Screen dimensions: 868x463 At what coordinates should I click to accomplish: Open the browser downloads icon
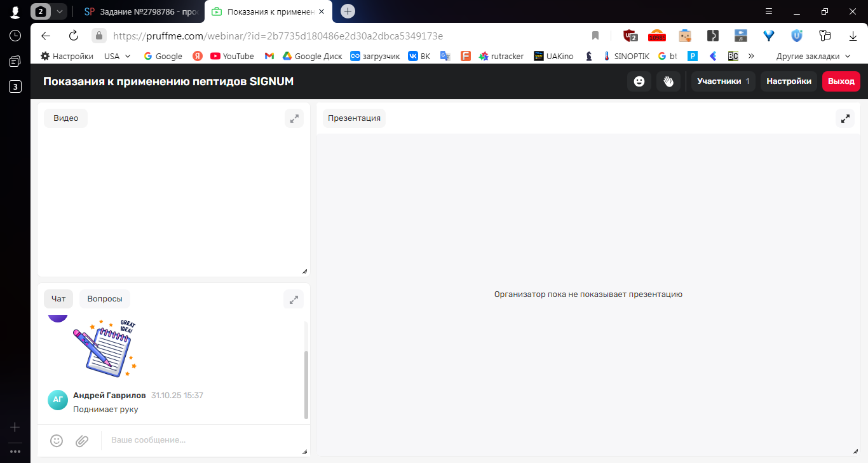point(852,36)
